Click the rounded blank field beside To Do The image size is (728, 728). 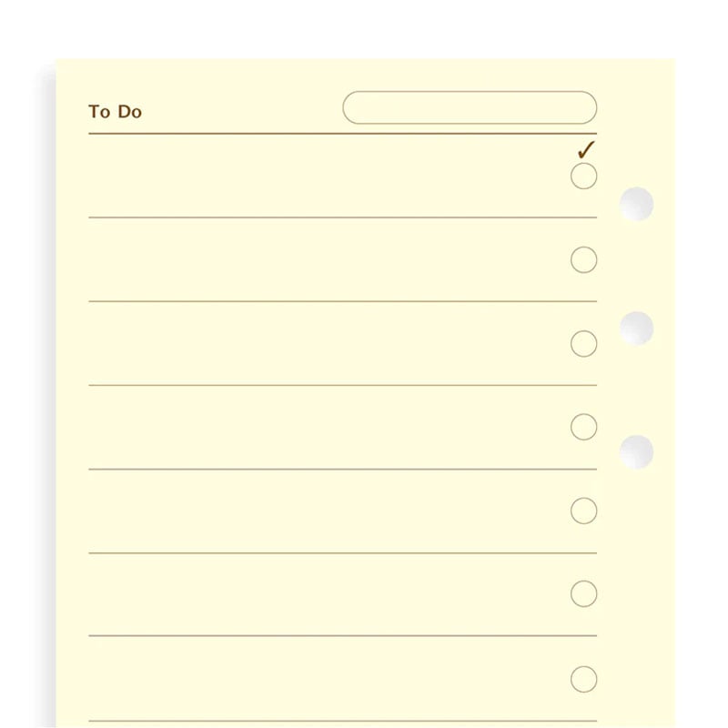(x=470, y=107)
